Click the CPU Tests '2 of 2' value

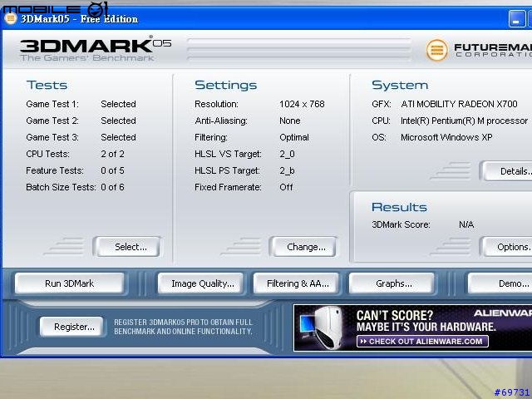click(112, 154)
